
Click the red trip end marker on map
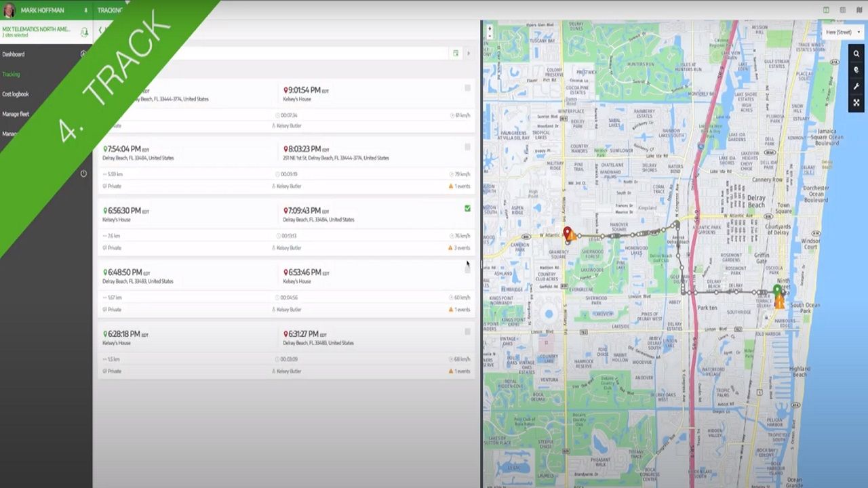[568, 233]
